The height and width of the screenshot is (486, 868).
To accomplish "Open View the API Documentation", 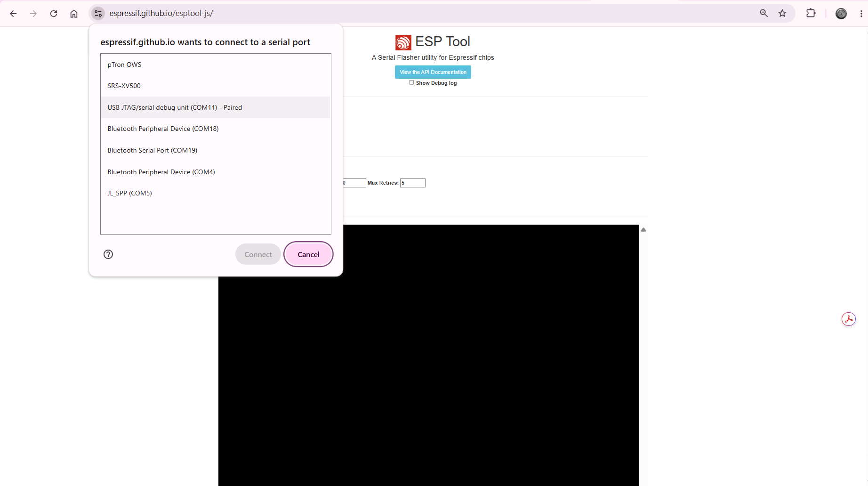I will (433, 72).
